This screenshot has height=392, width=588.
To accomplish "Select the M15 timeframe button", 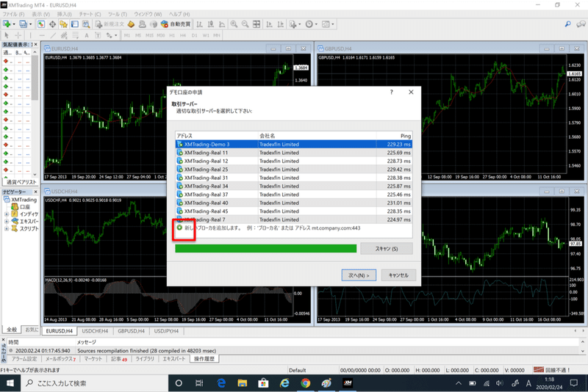I will (149, 35).
